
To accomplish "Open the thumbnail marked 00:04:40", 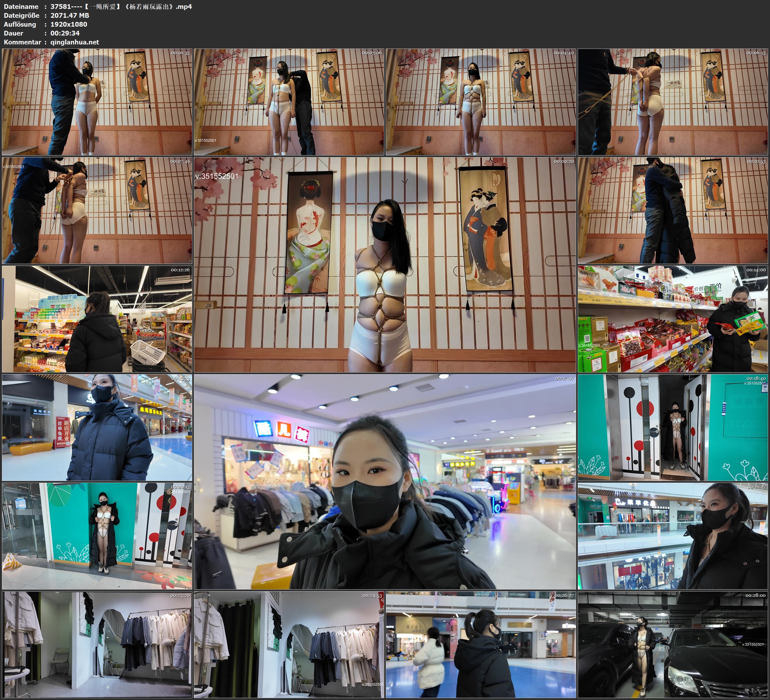I will click(x=480, y=102).
